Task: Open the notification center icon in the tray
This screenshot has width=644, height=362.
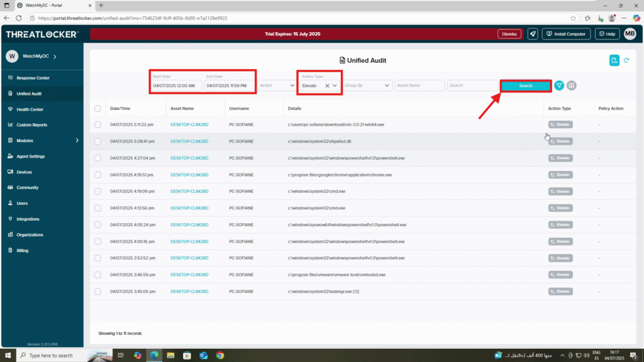Action: point(634,356)
